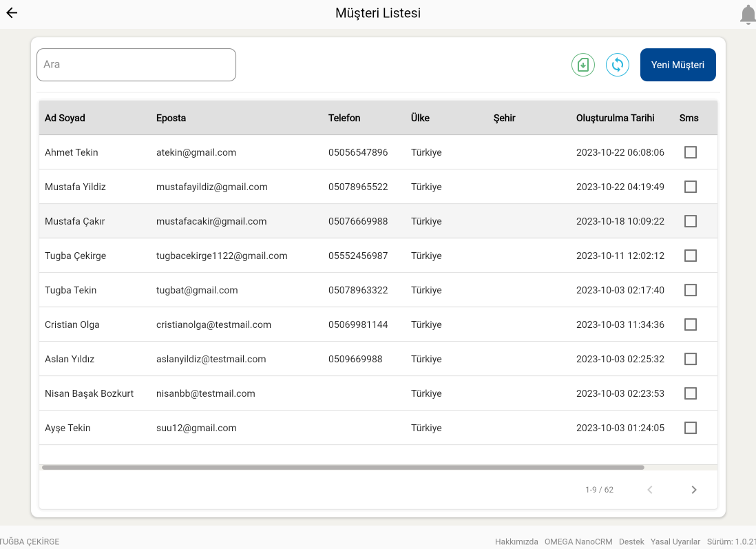Open the OMEGA NanoCRM footer link
Viewport: 756px width, 549px height.
point(578,541)
